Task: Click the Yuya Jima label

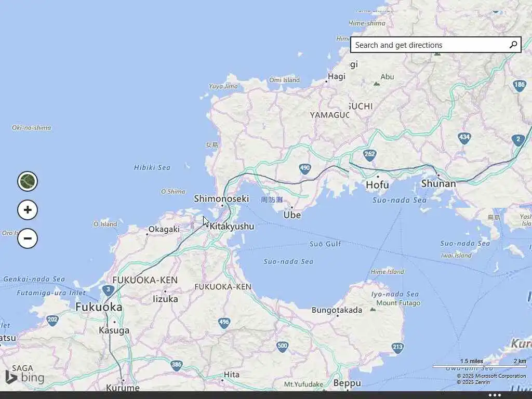Action: [223, 86]
